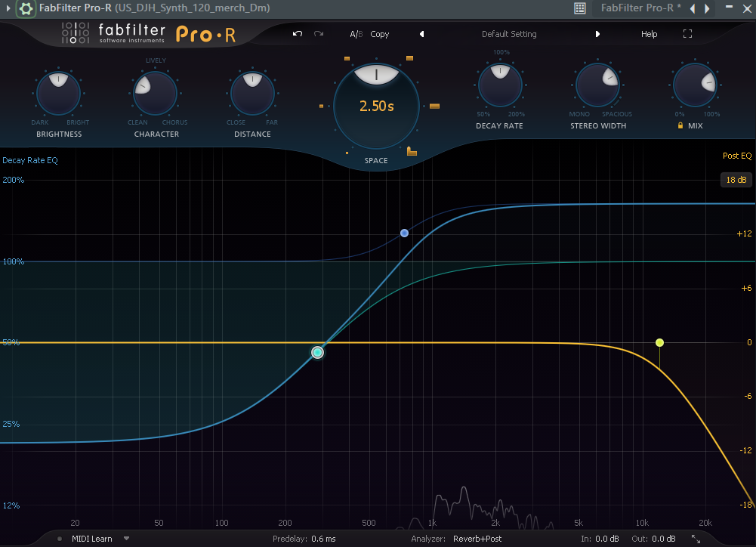Open the Help menu
This screenshot has width=756, height=547.
click(649, 34)
